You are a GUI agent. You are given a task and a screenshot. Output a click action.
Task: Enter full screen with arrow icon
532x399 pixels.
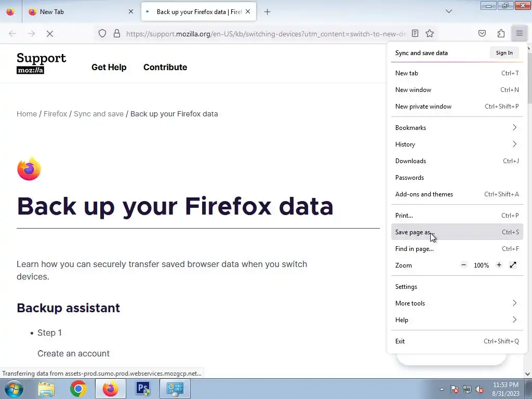pos(513,265)
